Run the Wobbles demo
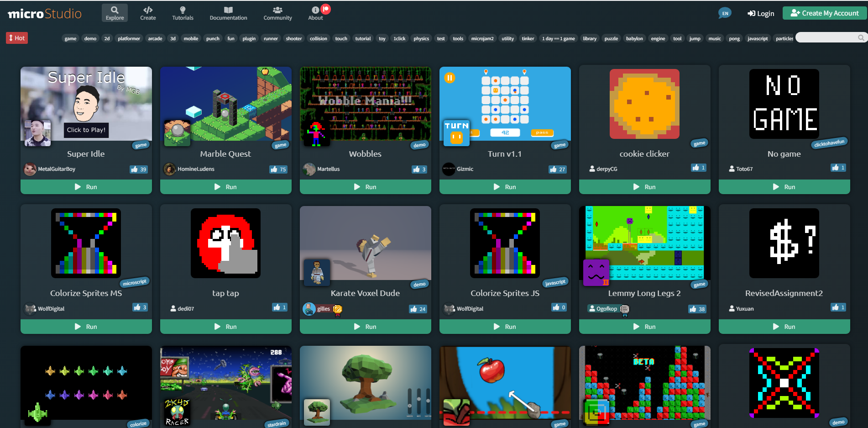The width and height of the screenshot is (868, 428). (x=365, y=187)
